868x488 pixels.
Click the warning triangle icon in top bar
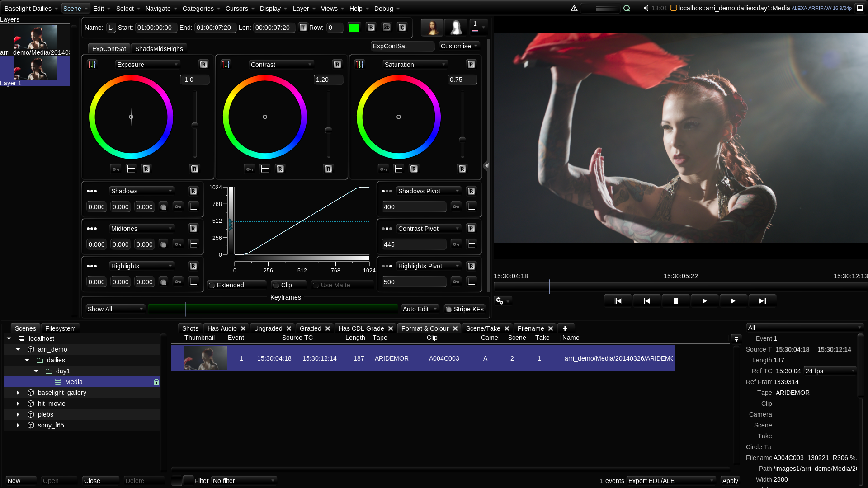tap(574, 8)
